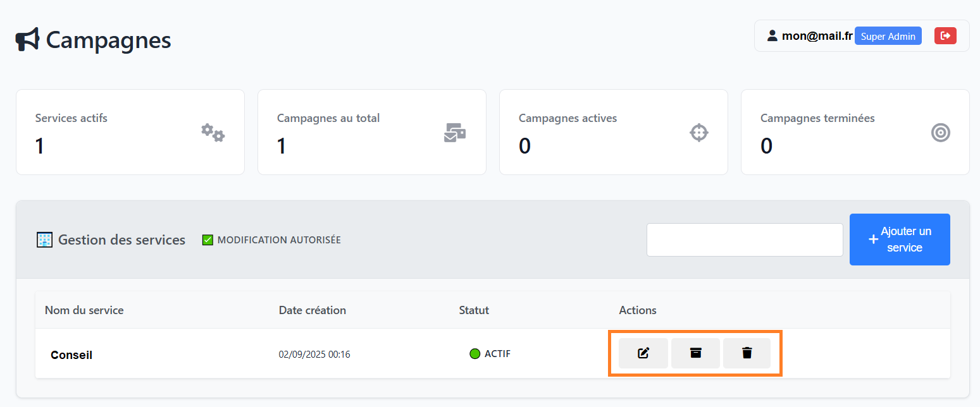
Task: Click the crosshair icon in Campagnes actives
Action: click(698, 133)
